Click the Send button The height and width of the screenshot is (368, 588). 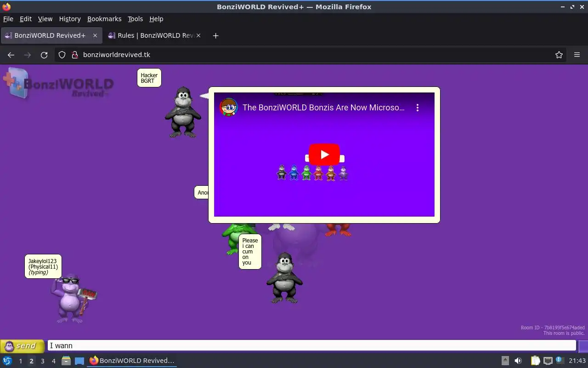23,346
